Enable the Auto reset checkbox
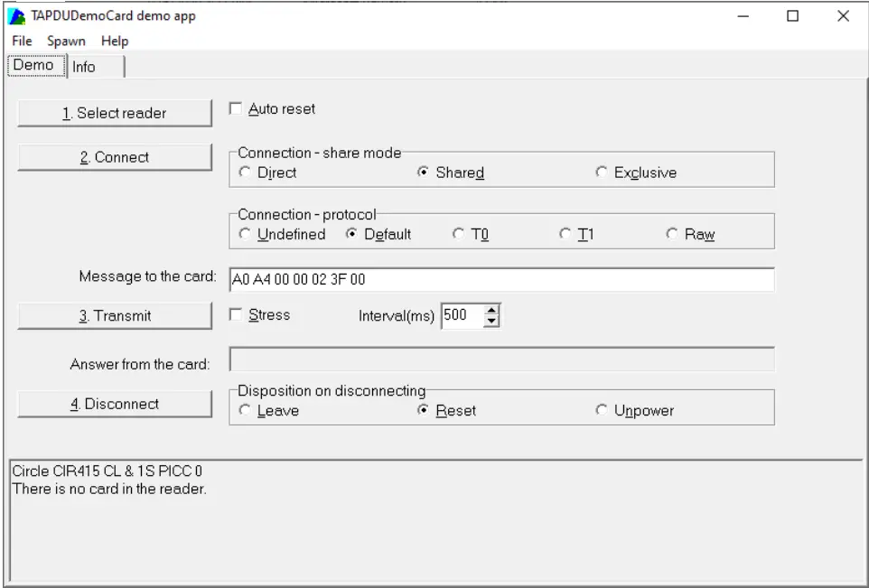The height and width of the screenshot is (588, 869). pyautogui.click(x=236, y=109)
